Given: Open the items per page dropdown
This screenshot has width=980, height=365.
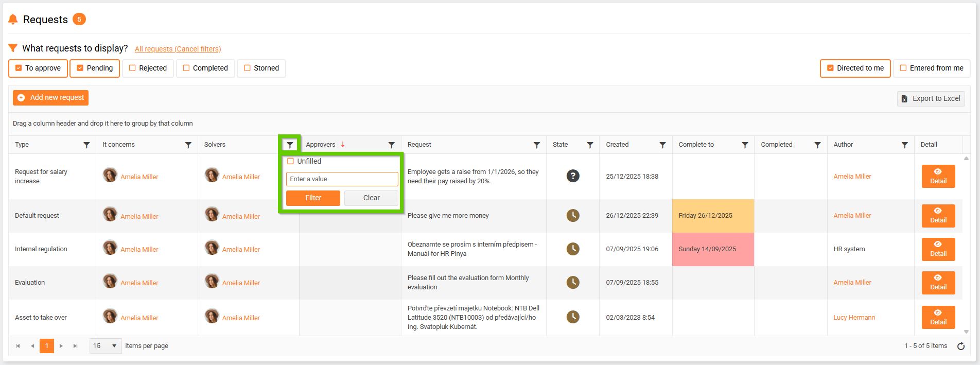Looking at the screenshot, I should (105, 346).
